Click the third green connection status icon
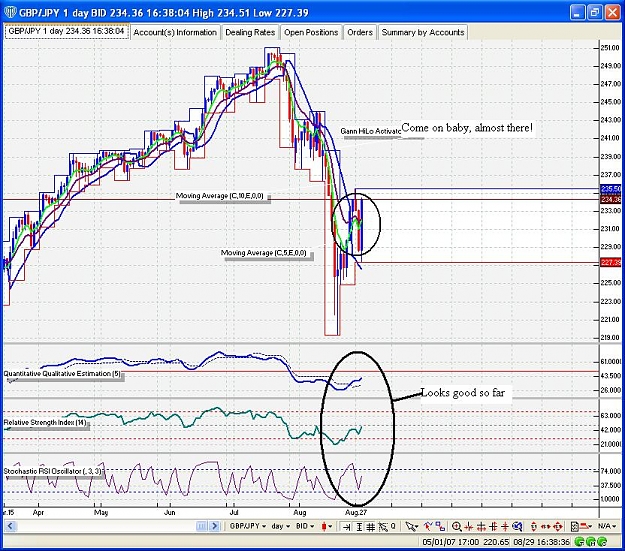The width and height of the screenshot is (625, 551). (x=603, y=542)
